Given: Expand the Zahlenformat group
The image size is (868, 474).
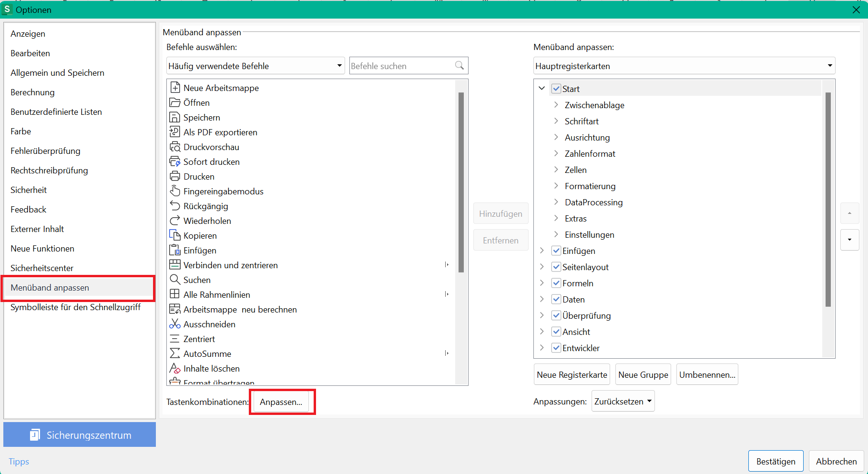Looking at the screenshot, I should tap(556, 153).
